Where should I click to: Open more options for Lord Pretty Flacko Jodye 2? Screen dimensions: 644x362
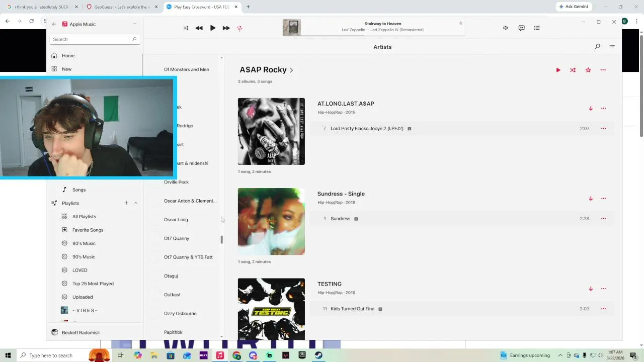pos(603,129)
